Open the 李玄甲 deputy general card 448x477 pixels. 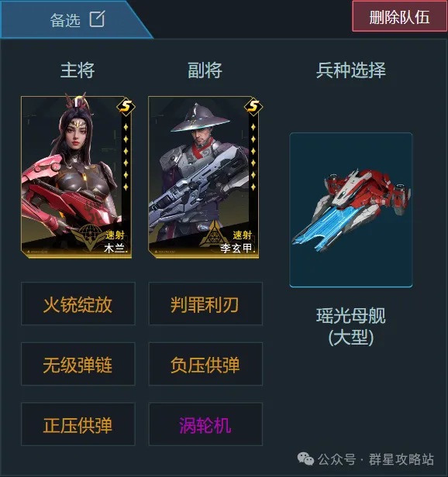click(x=203, y=177)
